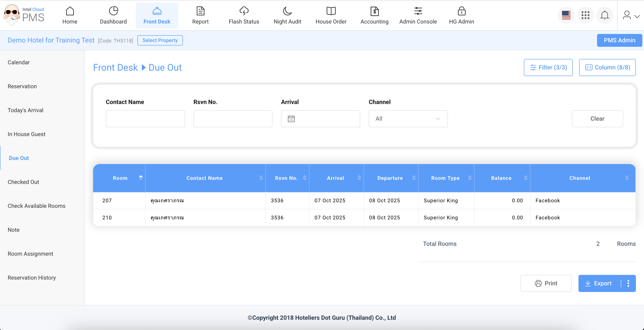Open Export options three-dot menu
The width and height of the screenshot is (644, 330).
(x=628, y=283)
